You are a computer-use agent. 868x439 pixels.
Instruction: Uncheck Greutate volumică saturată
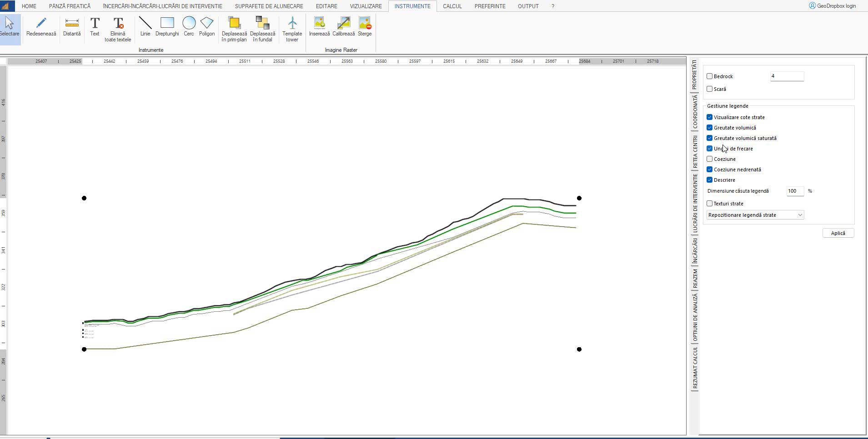coord(710,138)
